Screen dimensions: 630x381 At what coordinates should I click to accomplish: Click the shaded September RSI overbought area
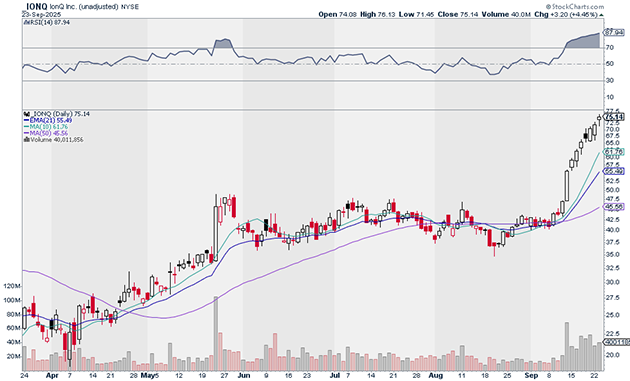[583, 41]
